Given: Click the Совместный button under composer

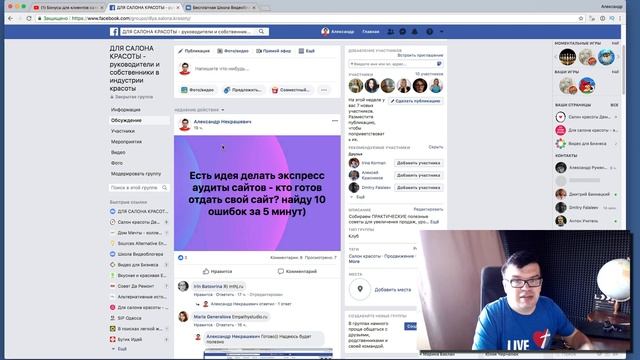Looking at the screenshot, I should pyautogui.click(x=291, y=90).
